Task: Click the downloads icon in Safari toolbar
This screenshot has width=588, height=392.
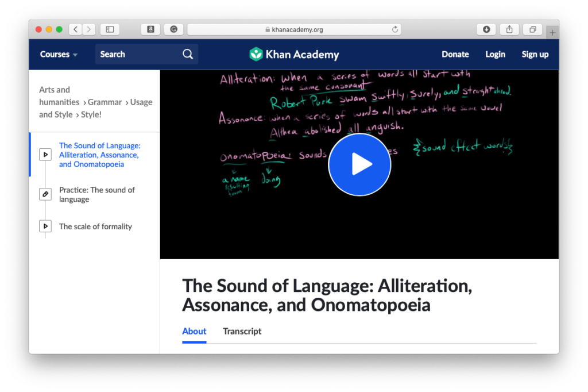Action: click(486, 29)
